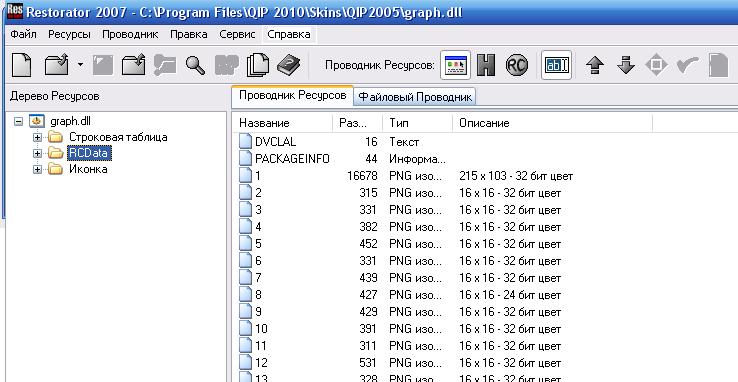
Task: Expand the Строковая таблица folder
Action: (37, 137)
